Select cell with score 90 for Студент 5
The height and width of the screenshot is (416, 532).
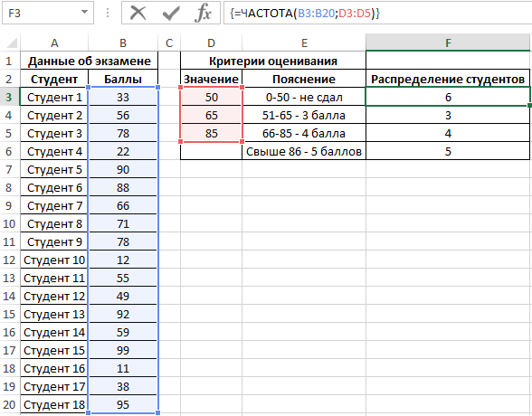click(x=123, y=169)
